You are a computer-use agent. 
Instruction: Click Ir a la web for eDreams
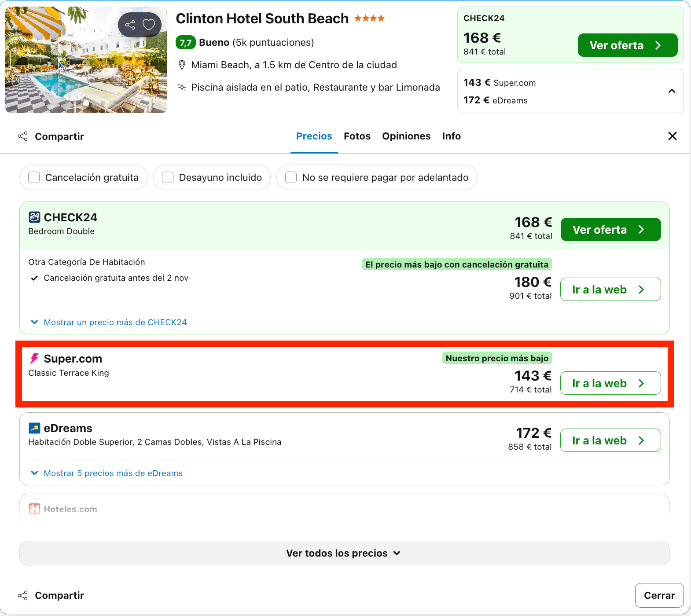[x=611, y=440]
